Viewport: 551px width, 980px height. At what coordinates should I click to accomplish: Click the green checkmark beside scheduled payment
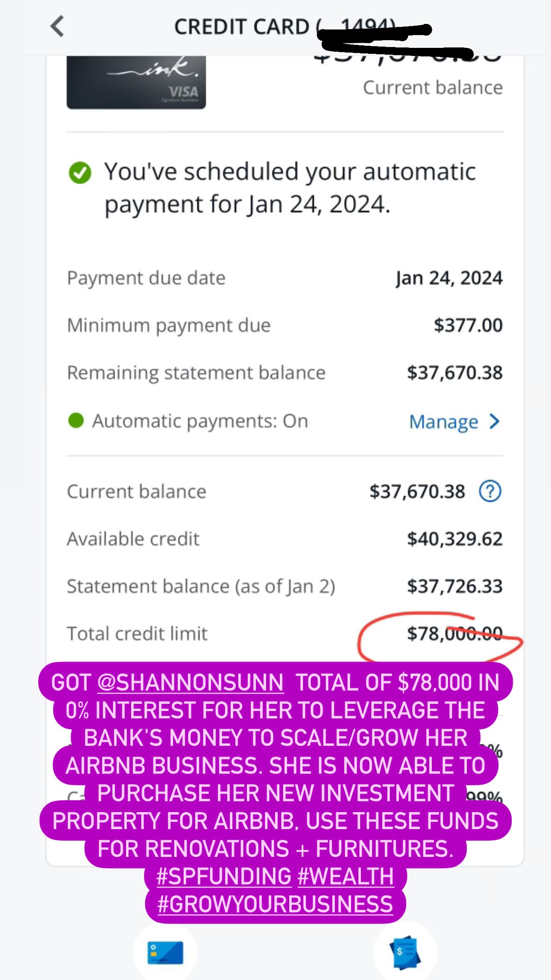[80, 173]
